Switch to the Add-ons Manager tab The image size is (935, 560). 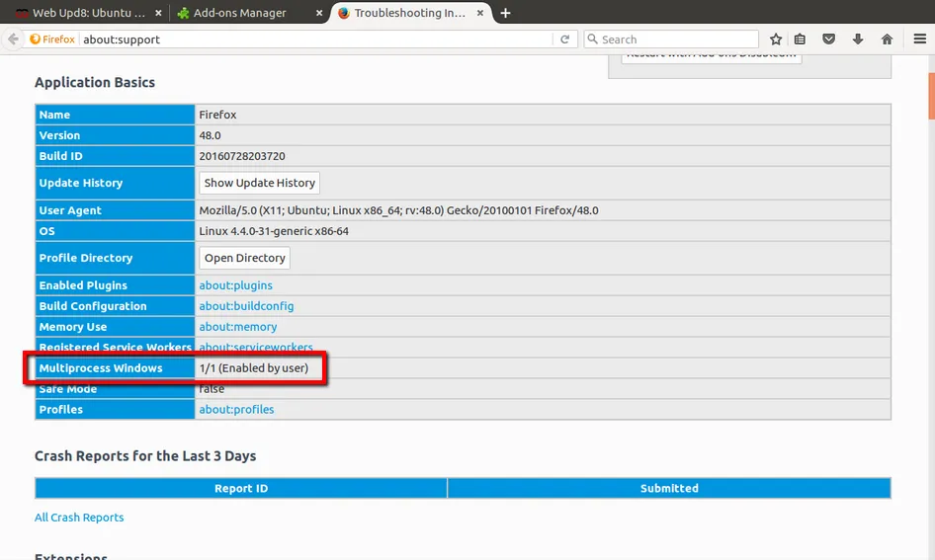242,13
